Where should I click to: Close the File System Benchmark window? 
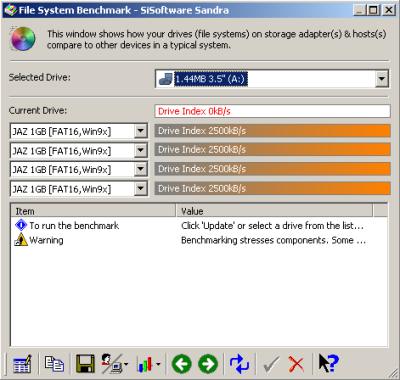coord(389,10)
